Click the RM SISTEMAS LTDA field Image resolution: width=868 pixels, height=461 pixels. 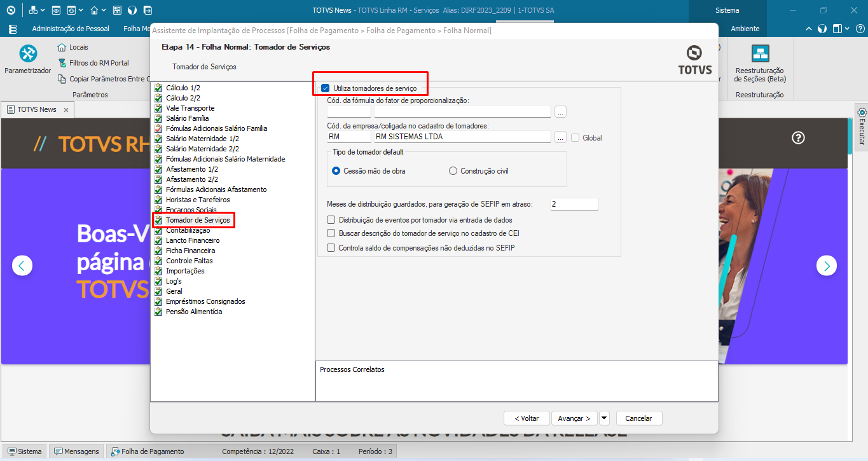[462, 137]
